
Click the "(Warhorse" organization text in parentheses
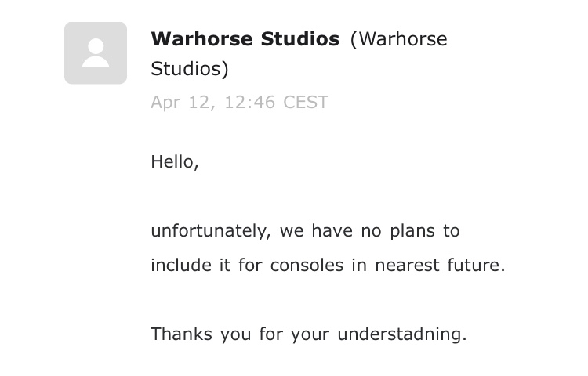[398, 39]
